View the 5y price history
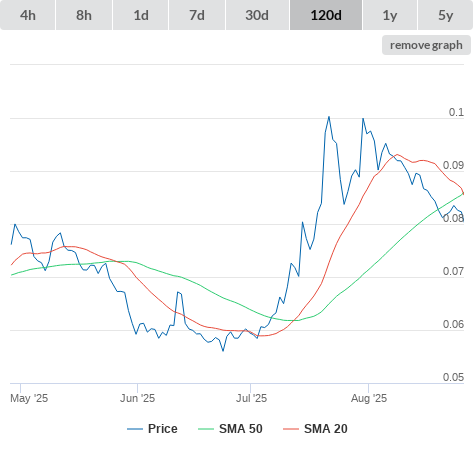474x455 pixels. [x=445, y=15]
